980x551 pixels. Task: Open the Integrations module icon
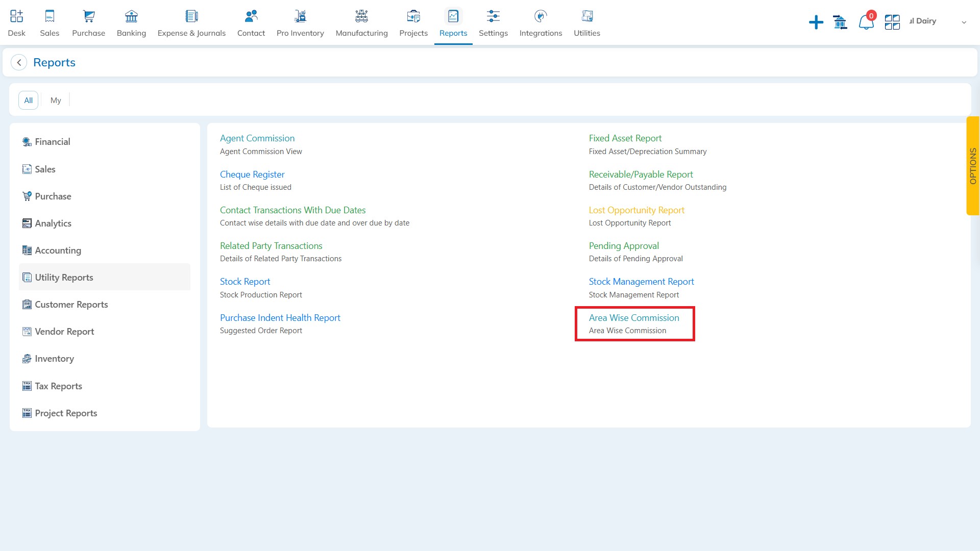pyautogui.click(x=541, y=16)
